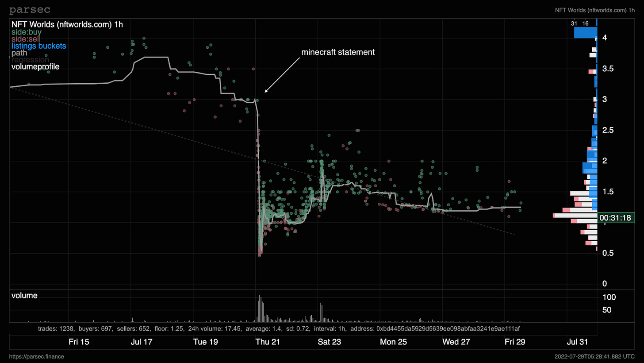Click the largest blue listings bucket near 4
644x363 pixels.
[x=586, y=33]
